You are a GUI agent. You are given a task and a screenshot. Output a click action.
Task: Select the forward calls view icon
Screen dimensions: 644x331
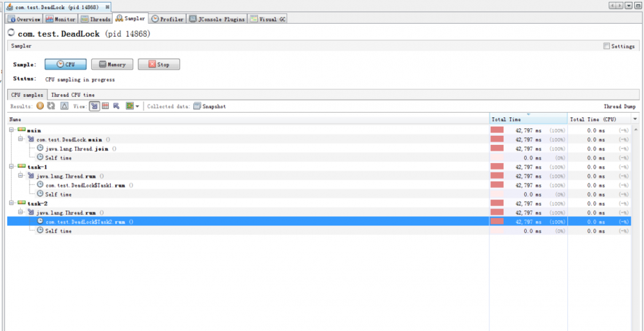tap(95, 106)
